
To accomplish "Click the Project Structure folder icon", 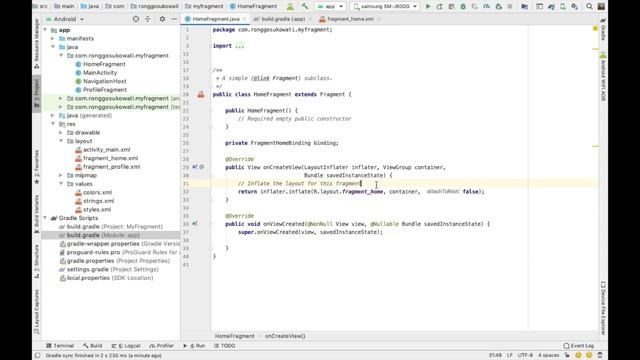I will (524, 7).
